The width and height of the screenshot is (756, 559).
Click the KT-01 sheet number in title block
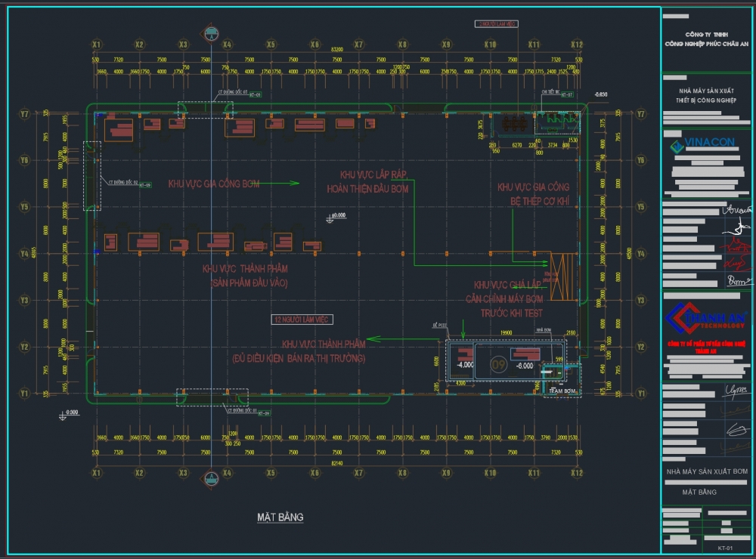[726, 547]
